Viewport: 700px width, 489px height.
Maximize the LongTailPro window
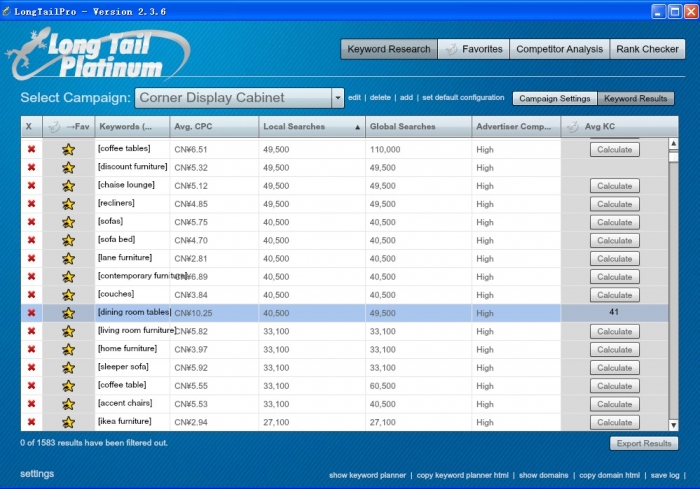pos(675,11)
